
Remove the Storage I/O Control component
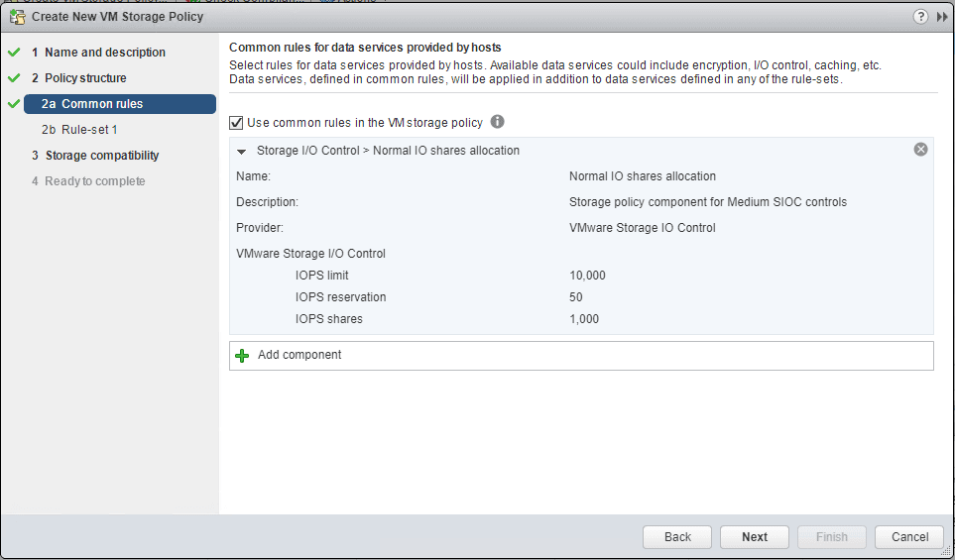coord(920,150)
